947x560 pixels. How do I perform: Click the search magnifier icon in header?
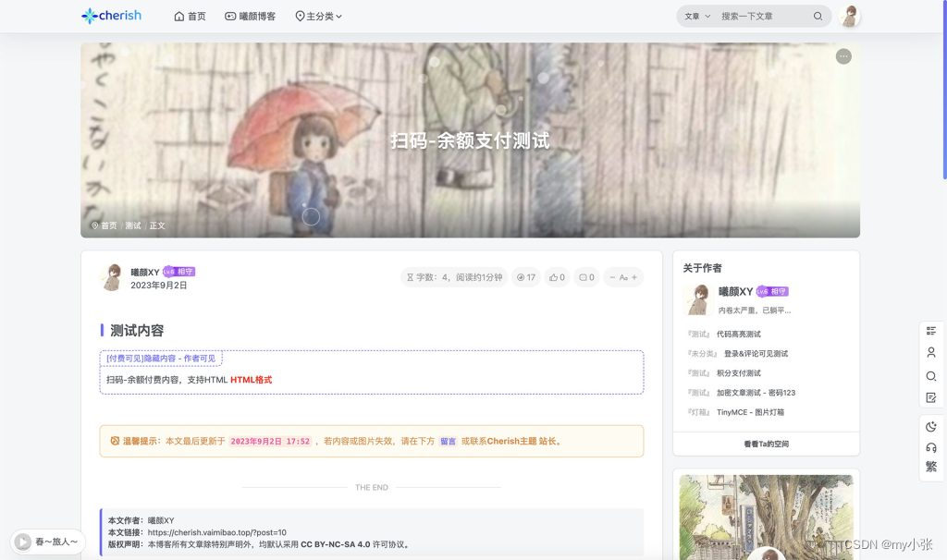tap(818, 17)
